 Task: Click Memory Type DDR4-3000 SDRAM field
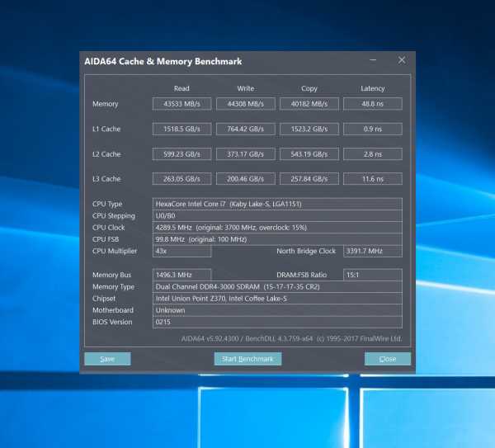277,286
